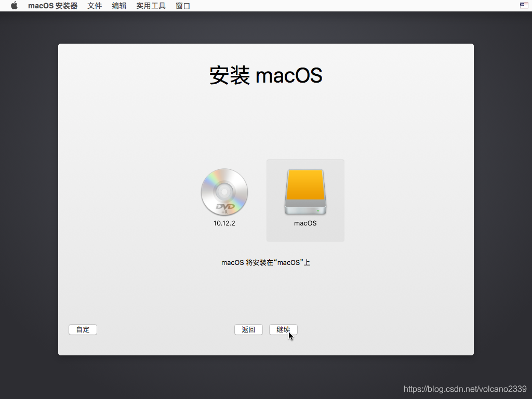
Task: Open the 窗口 menu
Action: click(183, 6)
